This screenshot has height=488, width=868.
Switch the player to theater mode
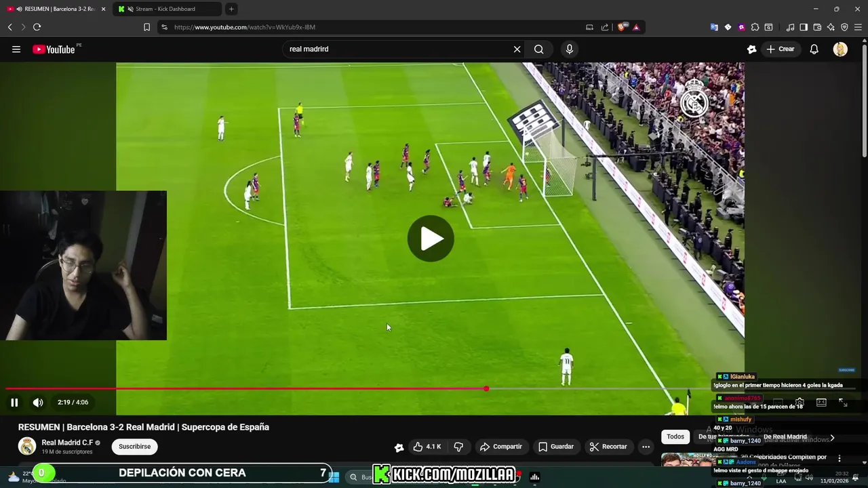821,403
